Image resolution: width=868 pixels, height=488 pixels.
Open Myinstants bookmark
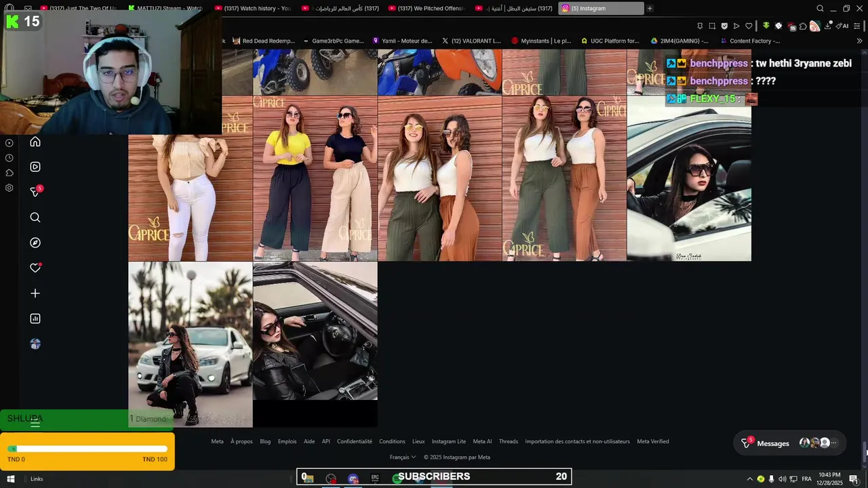[x=541, y=41]
